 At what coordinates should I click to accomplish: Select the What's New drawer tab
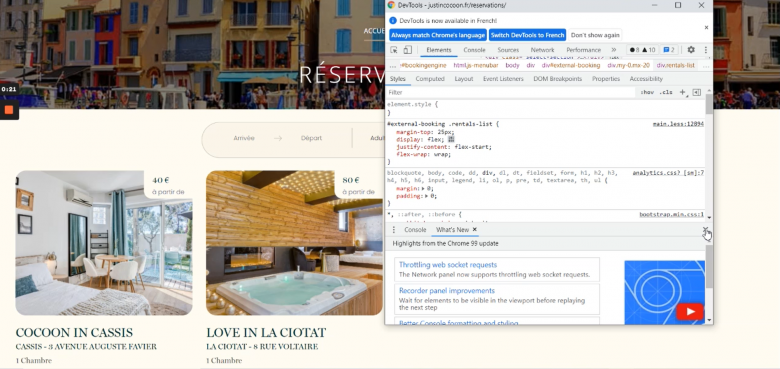pyautogui.click(x=453, y=230)
